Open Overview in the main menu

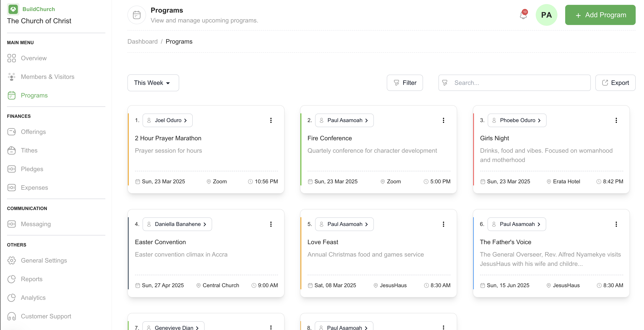pos(34,58)
